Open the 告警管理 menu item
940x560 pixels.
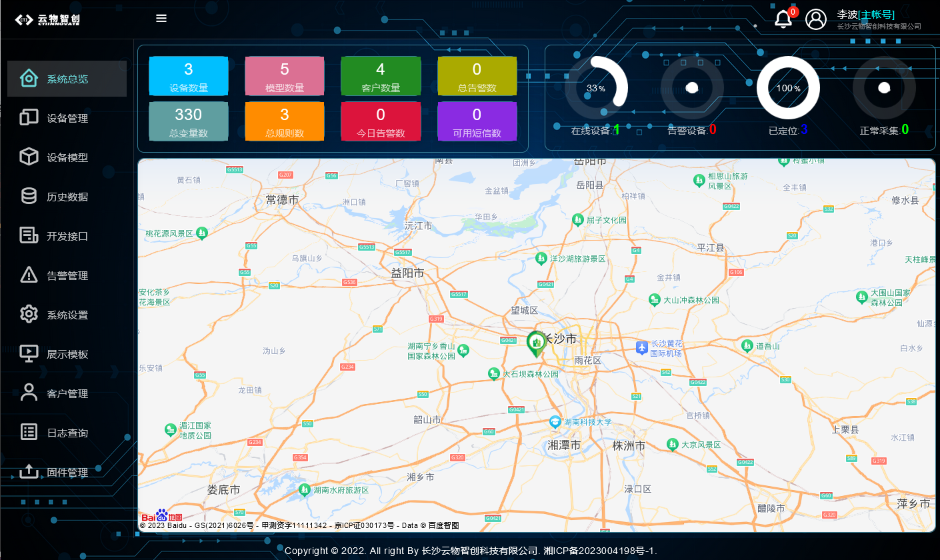pos(67,275)
